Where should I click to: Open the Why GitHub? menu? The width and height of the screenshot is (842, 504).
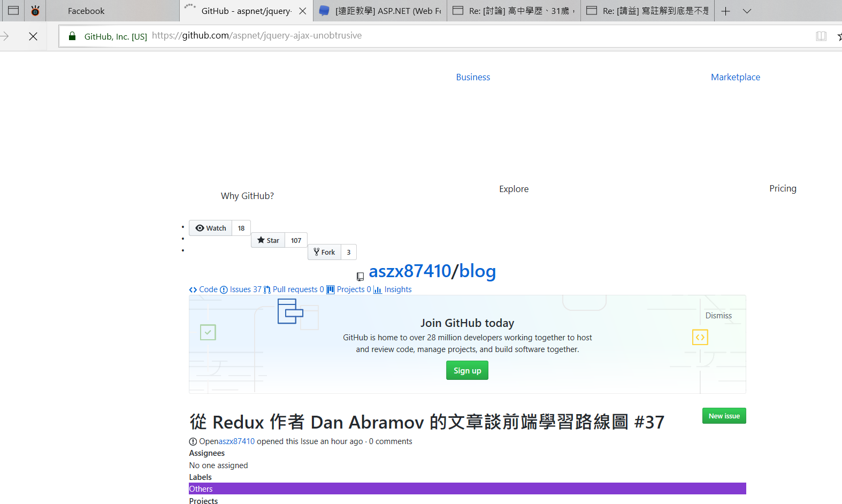247,196
